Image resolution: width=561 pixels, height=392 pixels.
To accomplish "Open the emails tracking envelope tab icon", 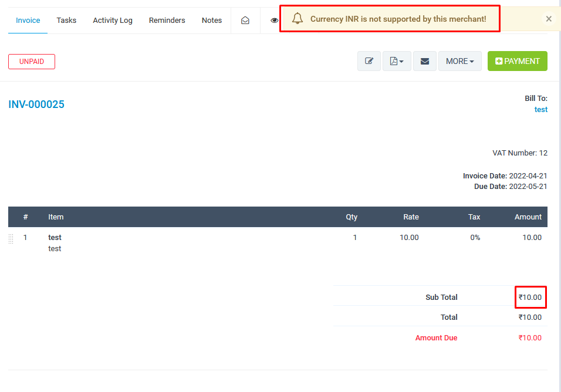I will tap(245, 20).
